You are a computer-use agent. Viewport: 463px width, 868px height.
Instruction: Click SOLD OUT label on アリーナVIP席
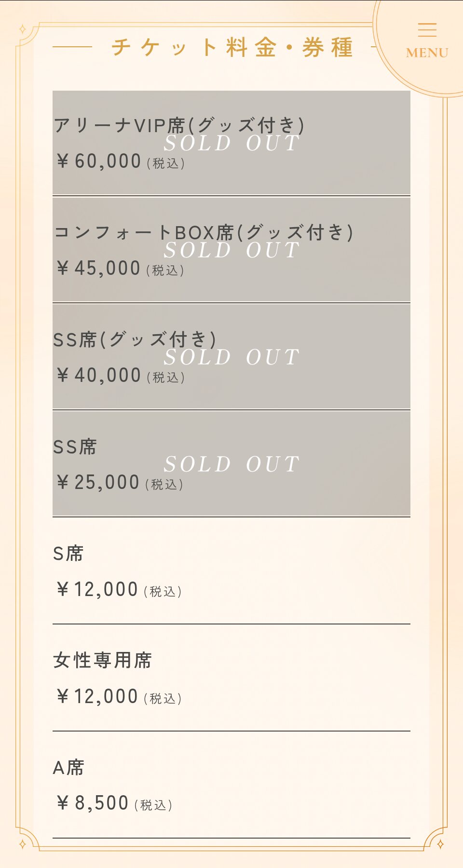pos(231,143)
